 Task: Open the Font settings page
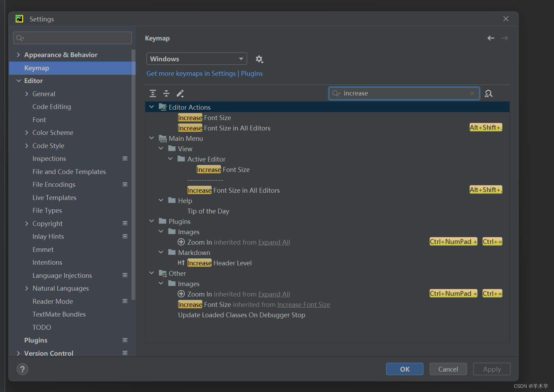click(39, 120)
